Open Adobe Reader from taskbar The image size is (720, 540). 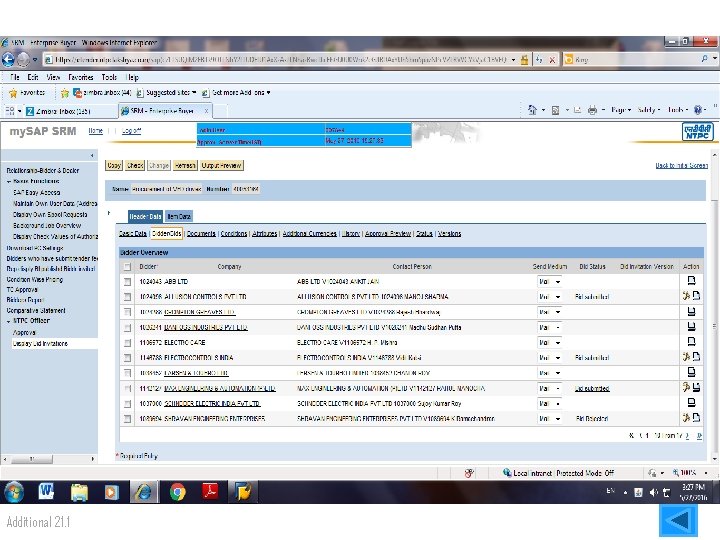(210, 491)
